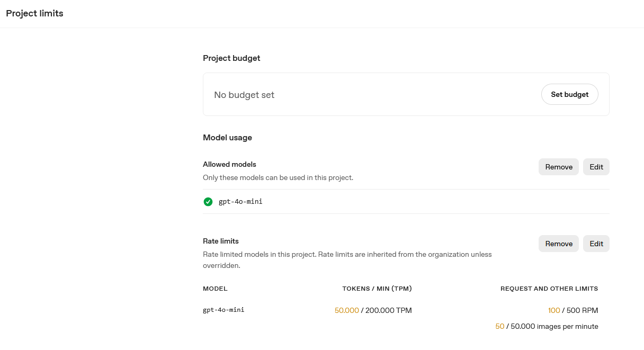This screenshot has height=350, width=644.
Task: Click the No budget set text
Action: pos(244,95)
